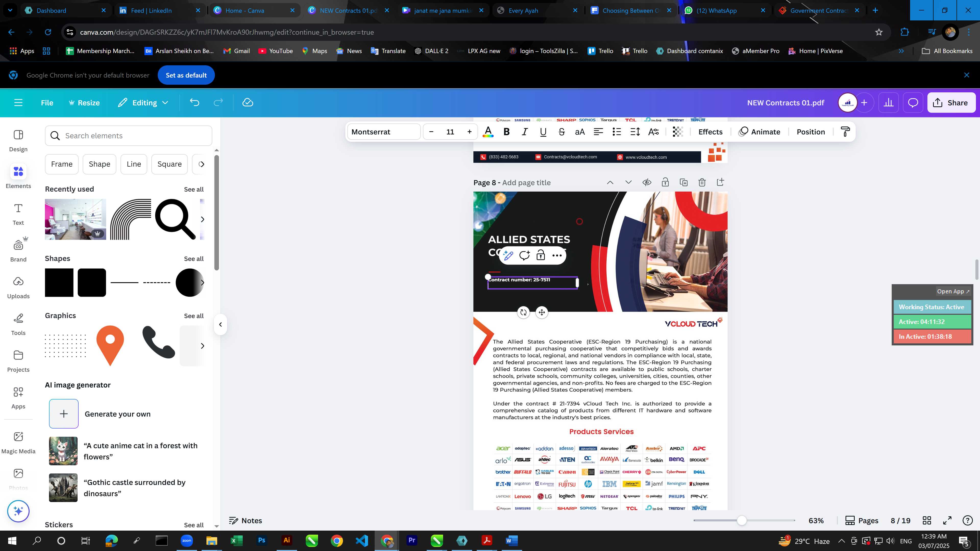Open the Uploads side panel
Screen dimensions: 980x551
pos(18,288)
